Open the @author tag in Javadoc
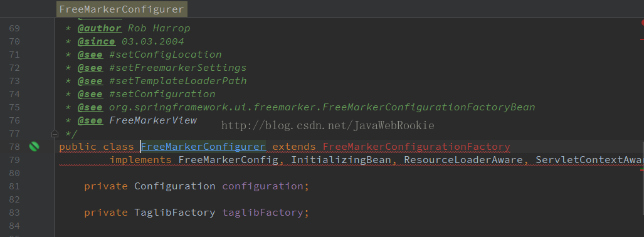The image size is (644, 237). [x=100, y=28]
